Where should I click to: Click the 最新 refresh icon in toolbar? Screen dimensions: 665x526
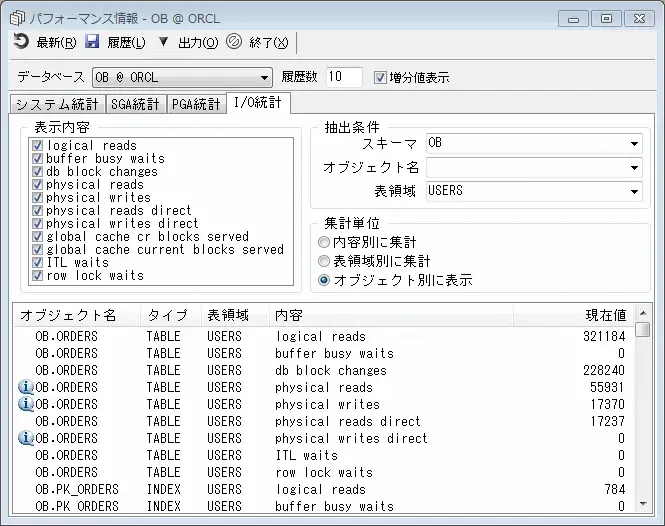coord(21,41)
